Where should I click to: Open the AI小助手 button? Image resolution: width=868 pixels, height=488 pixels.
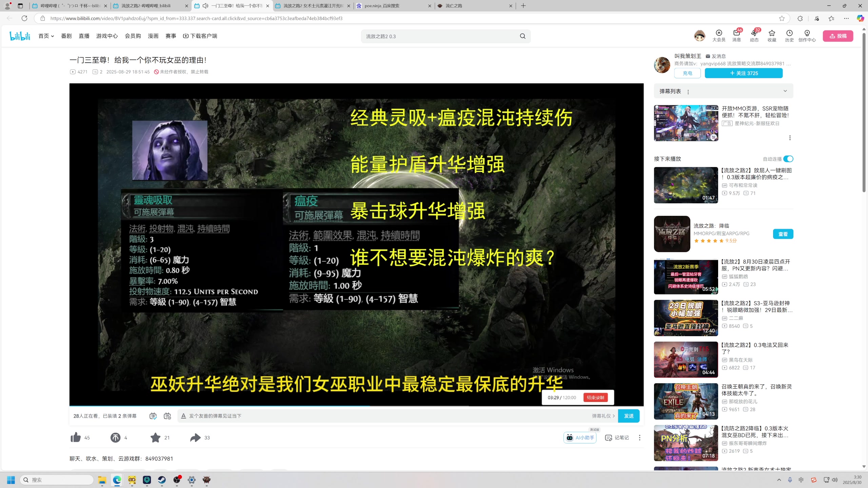coord(580,438)
